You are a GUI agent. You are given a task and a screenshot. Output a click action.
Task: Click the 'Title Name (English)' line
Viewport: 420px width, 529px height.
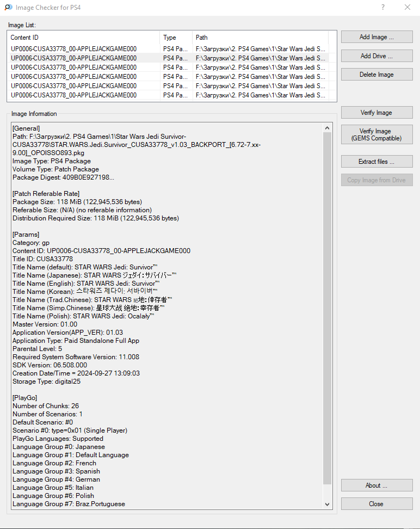[86, 284]
